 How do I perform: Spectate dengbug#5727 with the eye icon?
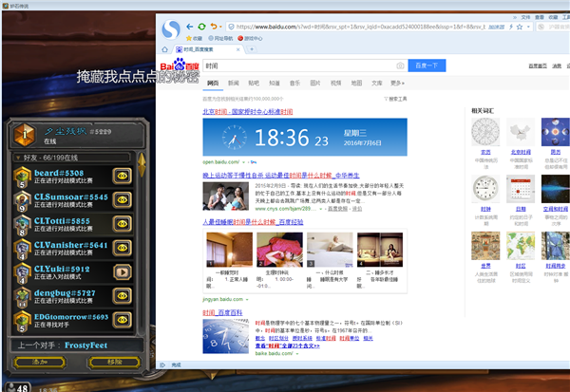point(123,296)
